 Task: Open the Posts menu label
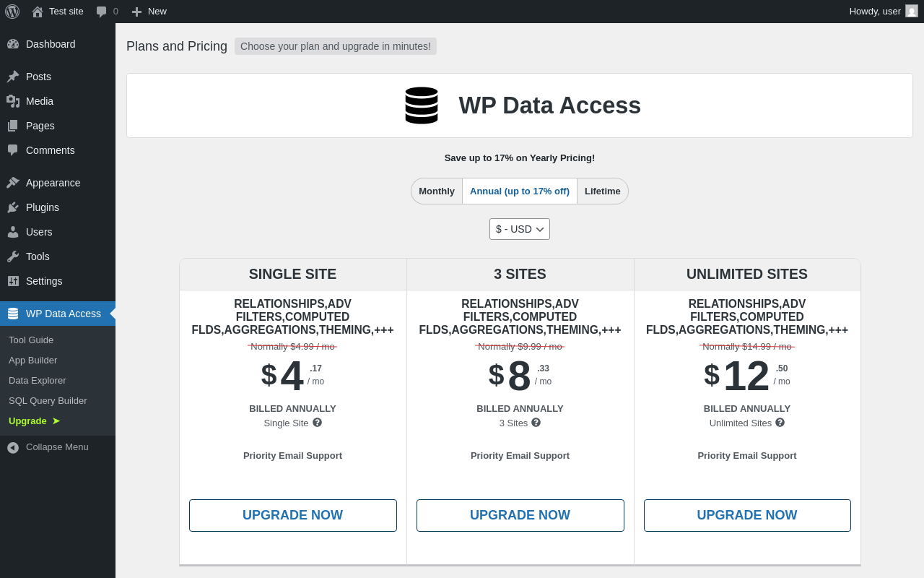click(x=38, y=77)
